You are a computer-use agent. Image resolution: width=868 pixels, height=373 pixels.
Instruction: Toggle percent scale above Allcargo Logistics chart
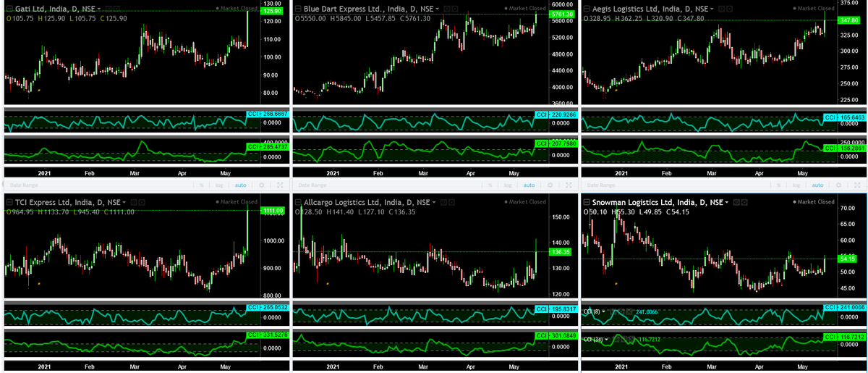click(490, 185)
